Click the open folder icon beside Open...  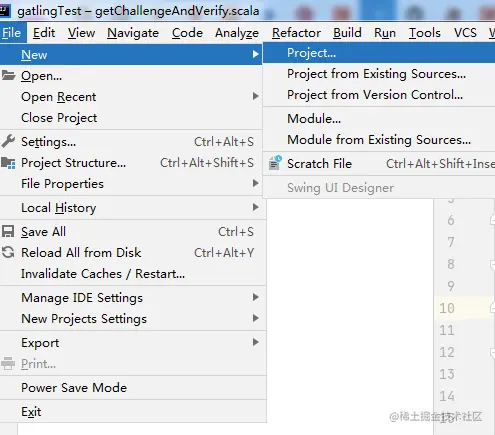click(8, 75)
